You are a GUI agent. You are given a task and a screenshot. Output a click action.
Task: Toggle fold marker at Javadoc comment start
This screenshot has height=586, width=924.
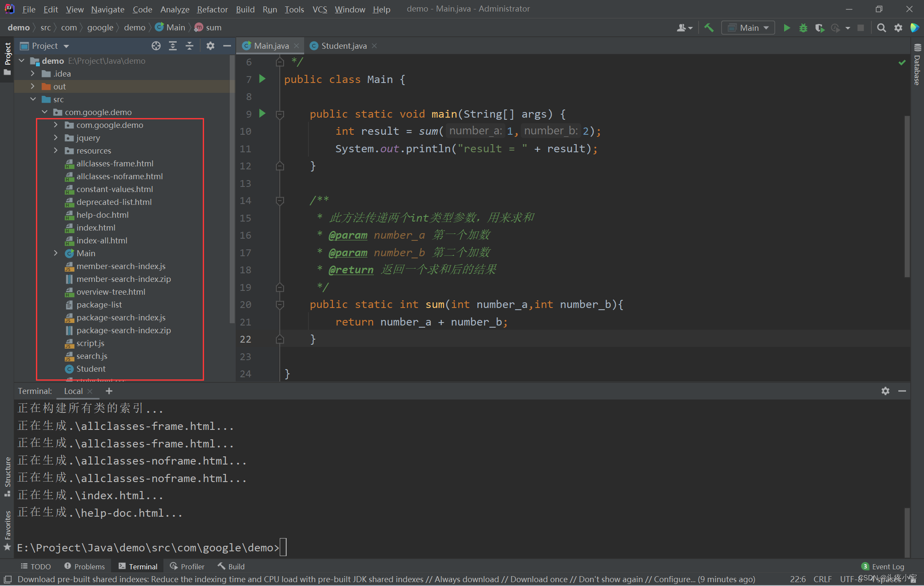click(280, 200)
